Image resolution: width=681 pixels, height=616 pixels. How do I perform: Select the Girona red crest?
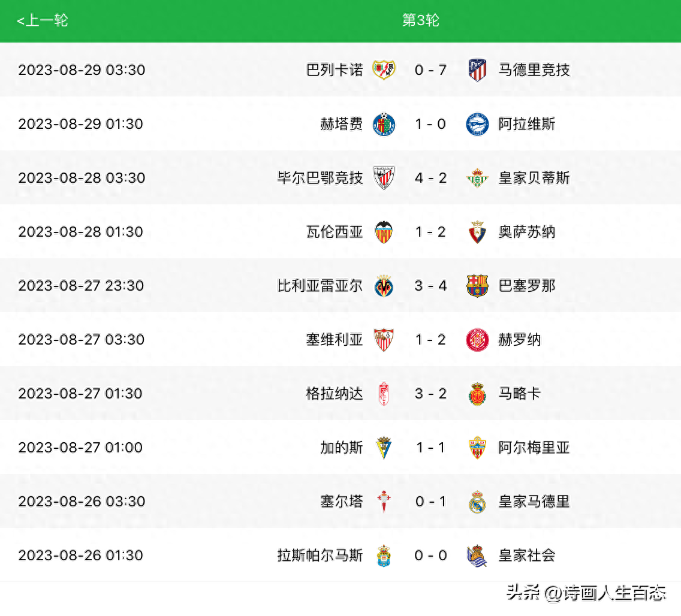click(x=477, y=340)
